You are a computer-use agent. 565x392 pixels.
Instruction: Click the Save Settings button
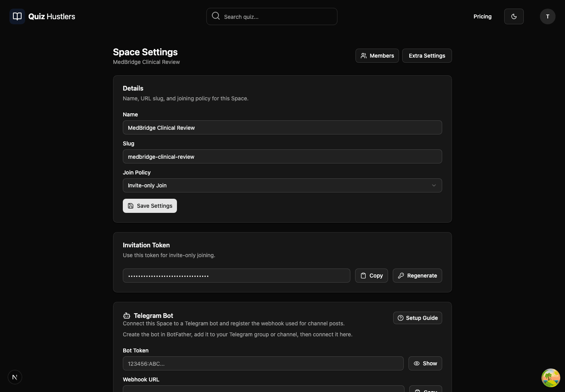tap(150, 206)
